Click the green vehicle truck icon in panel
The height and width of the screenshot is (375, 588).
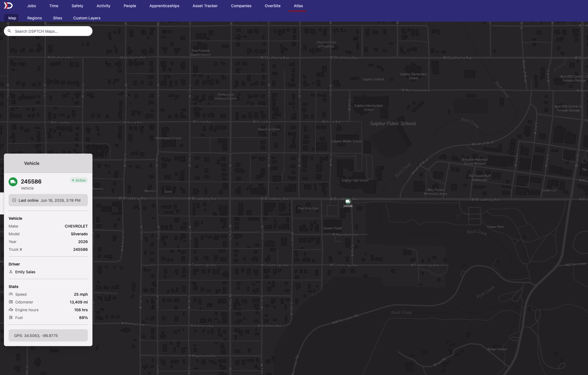coord(13,182)
